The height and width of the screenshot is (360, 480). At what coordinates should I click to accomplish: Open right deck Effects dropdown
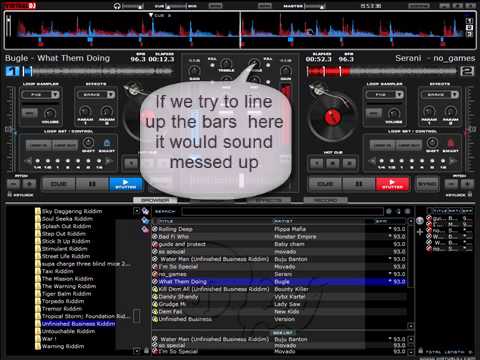(x=440, y=95)
